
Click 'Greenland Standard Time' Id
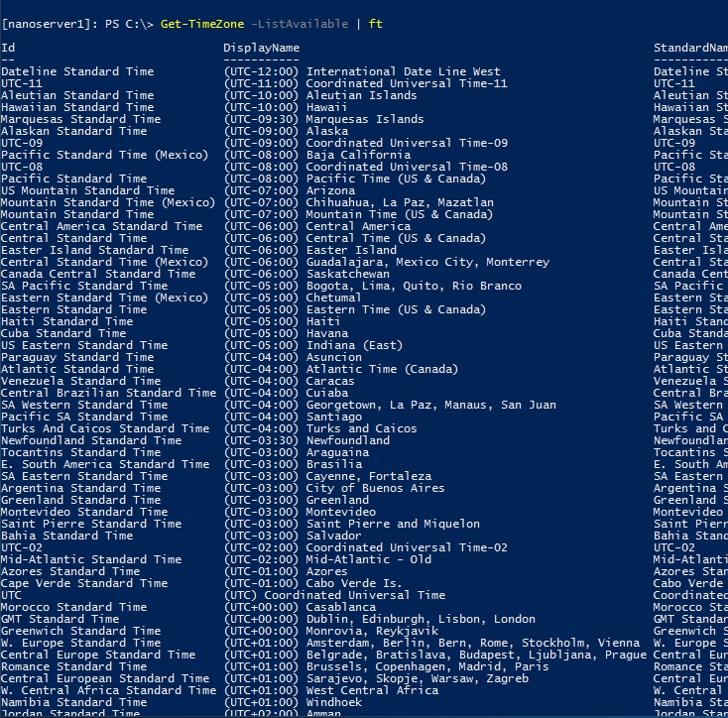coord(80,500)
